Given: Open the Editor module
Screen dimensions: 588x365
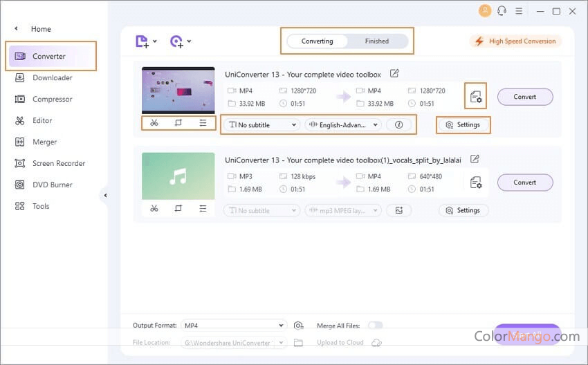Looking at the screenshot, I should 42,120.
